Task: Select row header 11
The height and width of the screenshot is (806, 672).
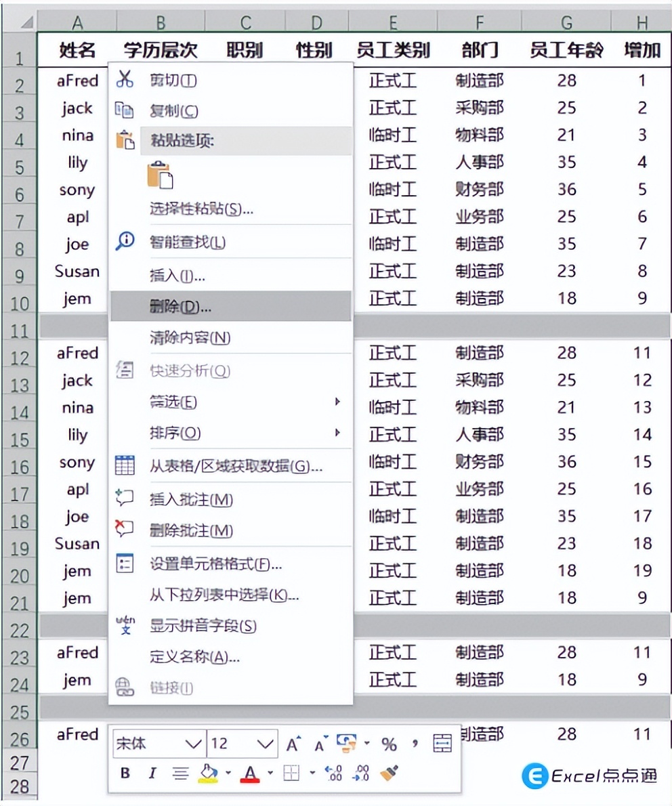Action: (x=20, y=331)
